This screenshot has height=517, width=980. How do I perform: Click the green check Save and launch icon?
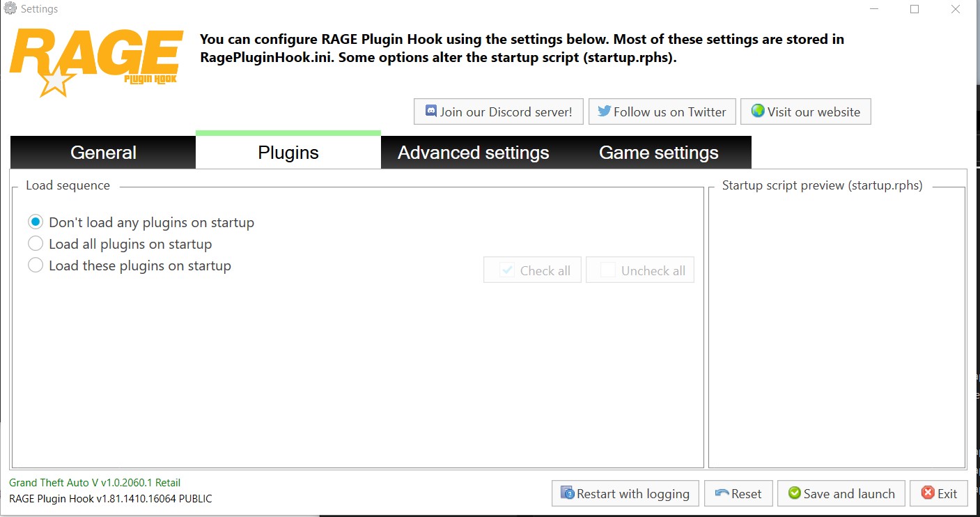click(794, 493)
